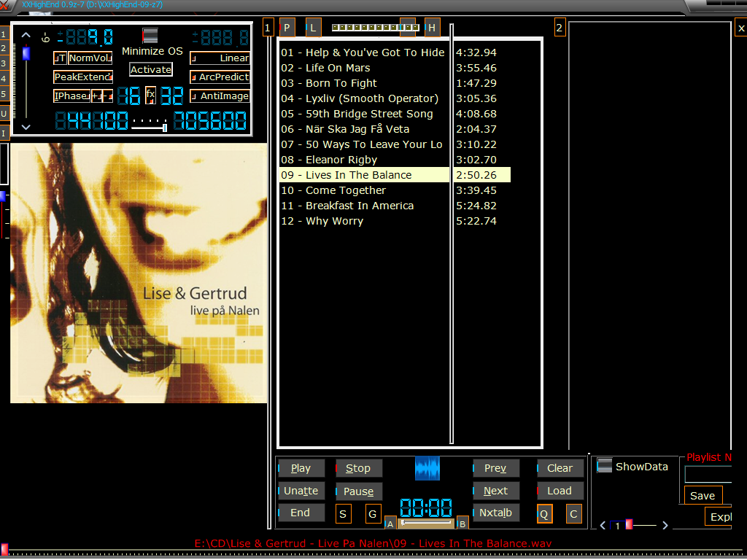Click the S button below Stop
Screen dimensions: 747x560
(343, 514)
